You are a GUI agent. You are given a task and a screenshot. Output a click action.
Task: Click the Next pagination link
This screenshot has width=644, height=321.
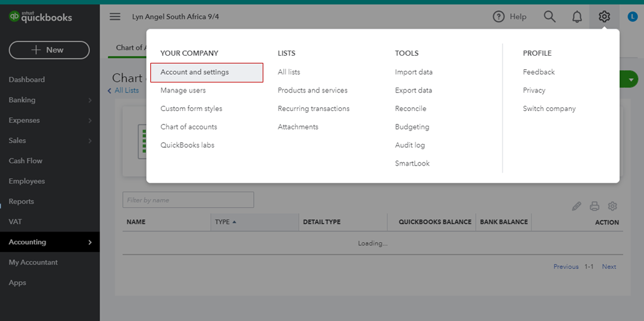(609, 267)
